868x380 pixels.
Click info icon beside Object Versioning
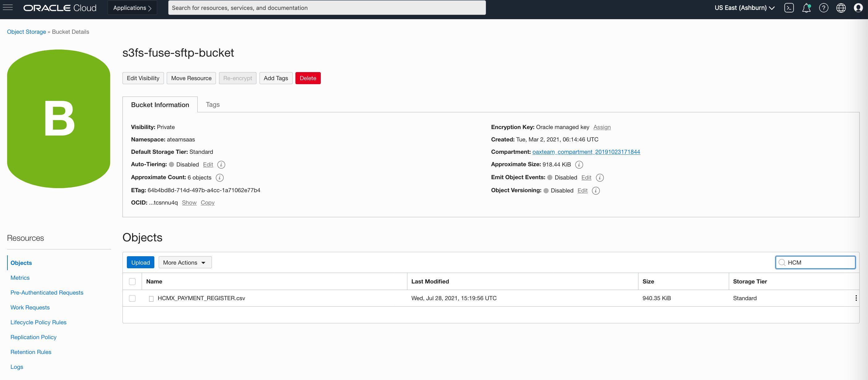coord(596,191)
